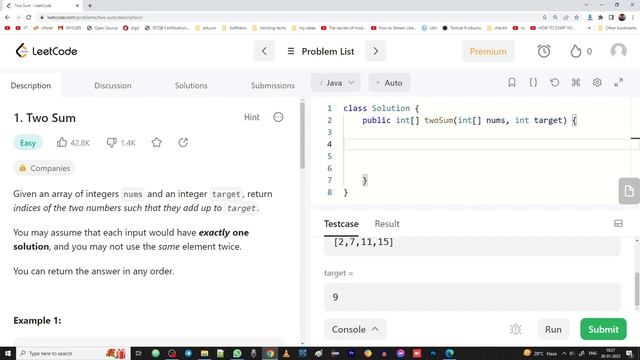Open a new browser tab
Image resolution: width=640 pixels, height=360 pixels.
pos(90,5)
